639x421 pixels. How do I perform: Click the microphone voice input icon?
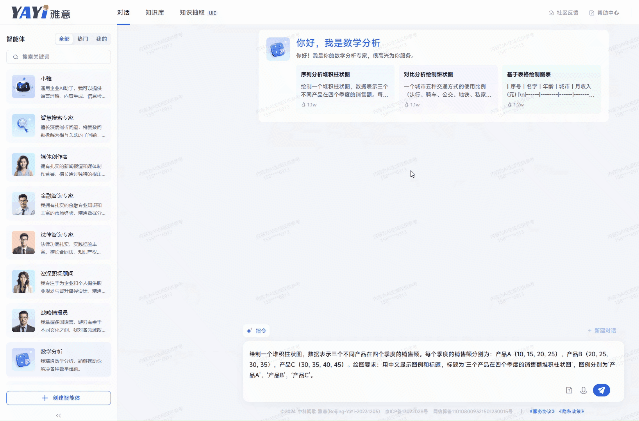pyautogui.click(x=583, y=390)
